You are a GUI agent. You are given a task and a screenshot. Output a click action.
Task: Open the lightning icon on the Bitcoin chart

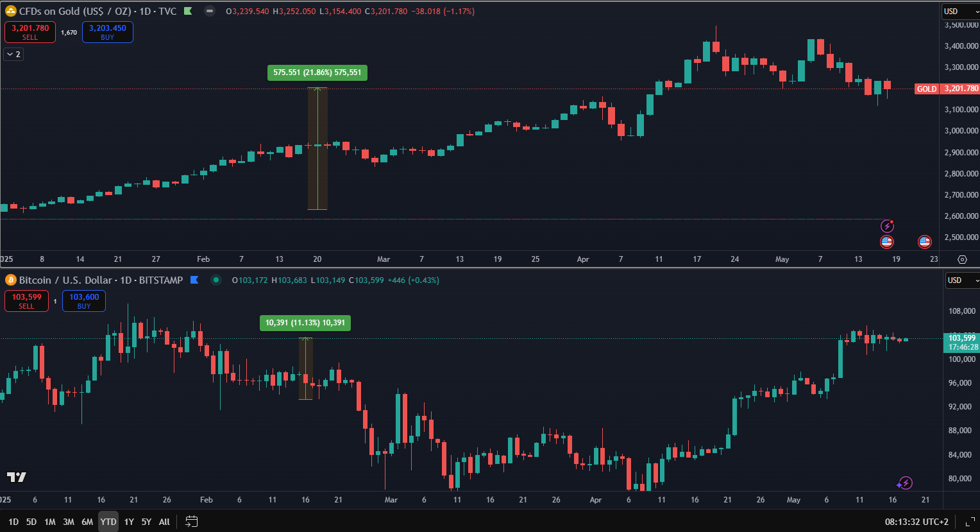tap(905, 483)
